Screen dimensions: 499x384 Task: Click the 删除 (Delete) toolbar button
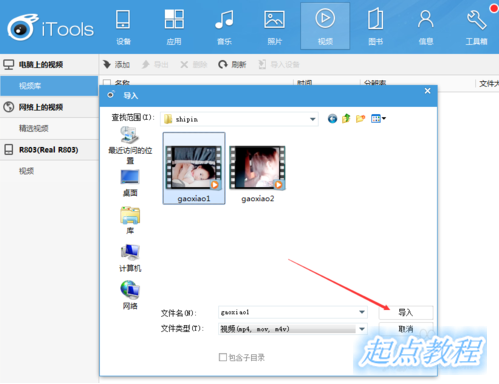point(194,64)
